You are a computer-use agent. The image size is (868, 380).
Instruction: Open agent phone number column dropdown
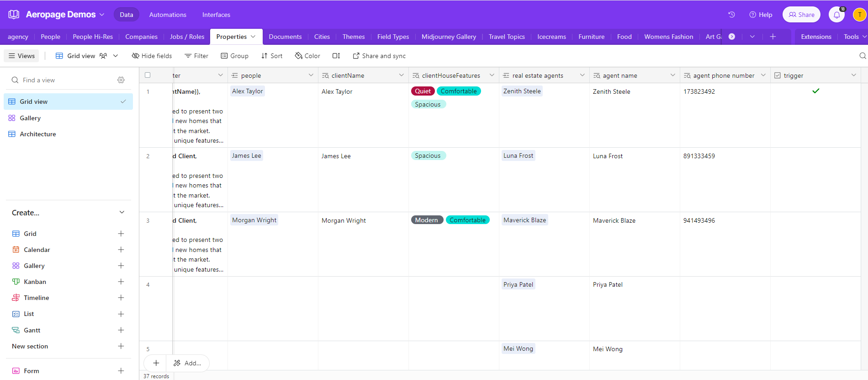(763, 75)
